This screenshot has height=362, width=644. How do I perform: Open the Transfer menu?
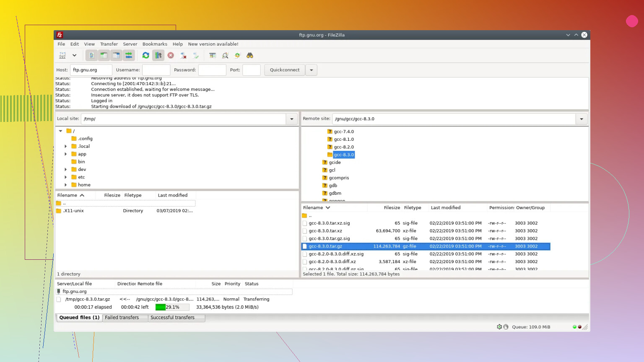pos(109,44)
